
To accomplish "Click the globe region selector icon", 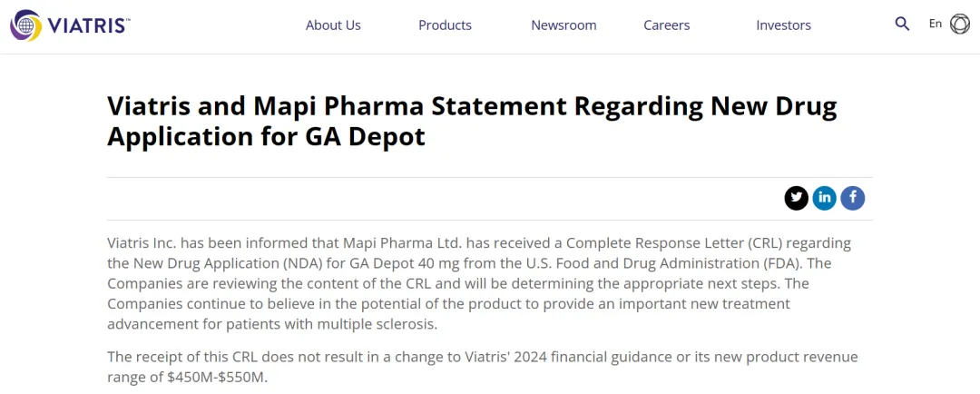I will [959, 25].
